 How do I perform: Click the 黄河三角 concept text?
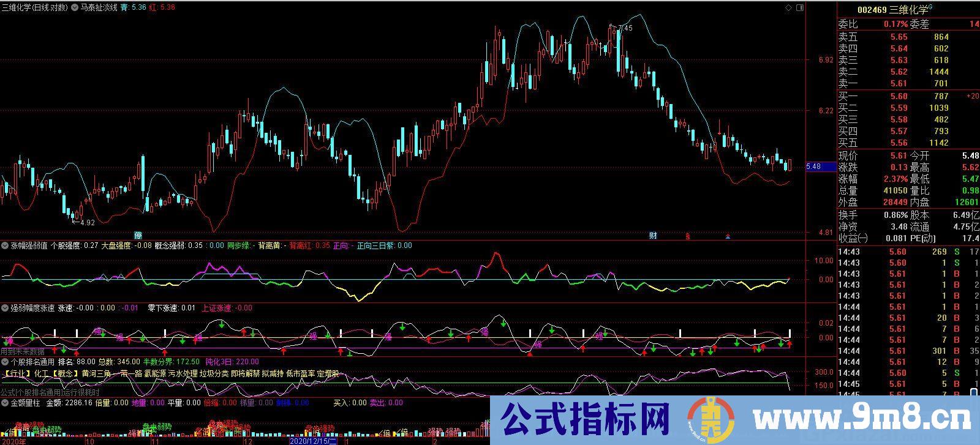[96, 373]
